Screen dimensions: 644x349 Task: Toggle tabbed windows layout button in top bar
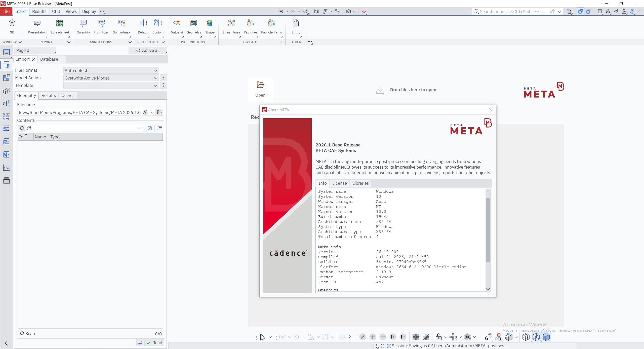click(x=580, y=11)
